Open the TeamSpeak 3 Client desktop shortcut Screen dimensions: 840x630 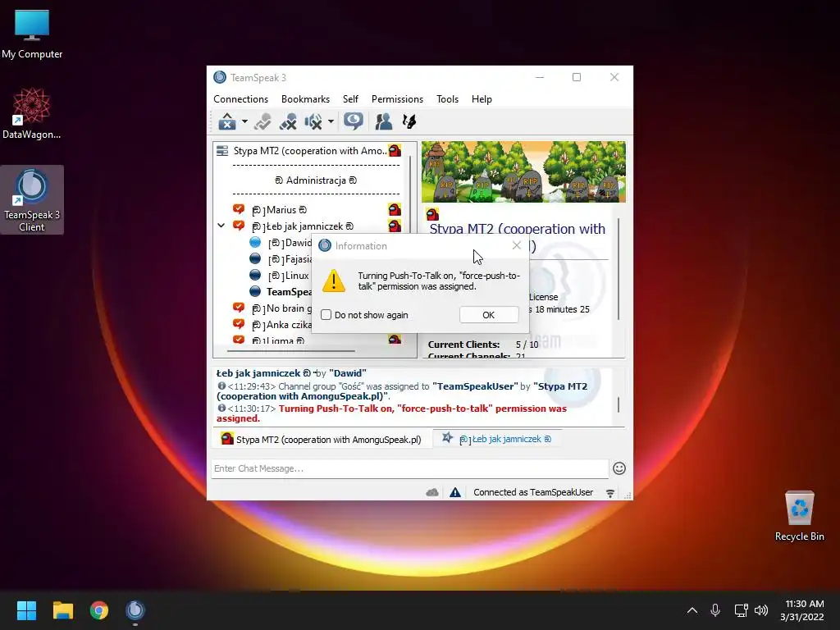32,199
